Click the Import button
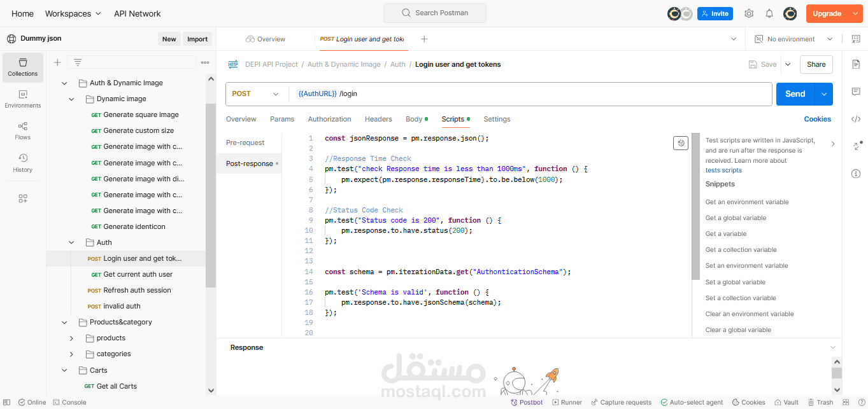868x409 pixels. click(x=197, y=39)
